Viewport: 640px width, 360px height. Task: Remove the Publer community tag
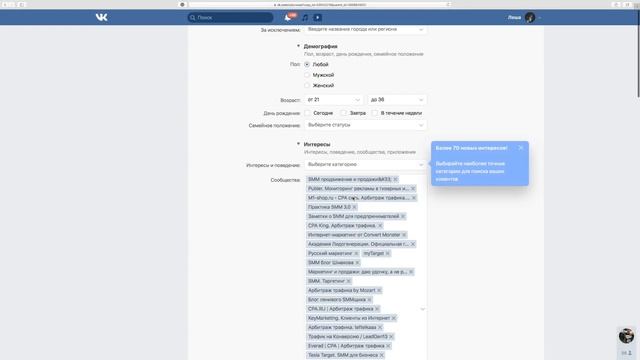[x=413, y=189]
